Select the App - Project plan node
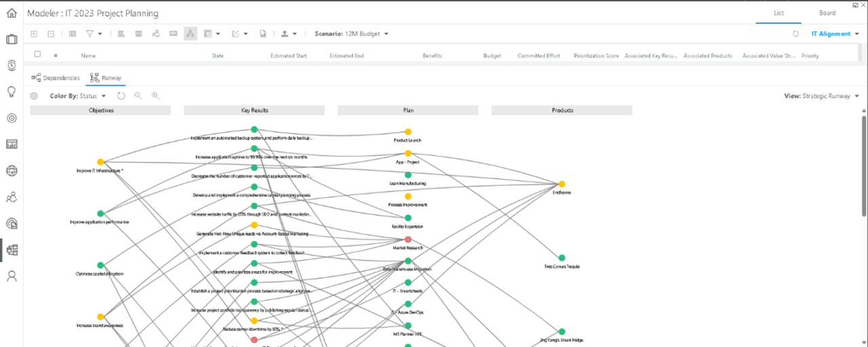The width and height of the screenshot is (868, 347). click(x=408, y=154)
